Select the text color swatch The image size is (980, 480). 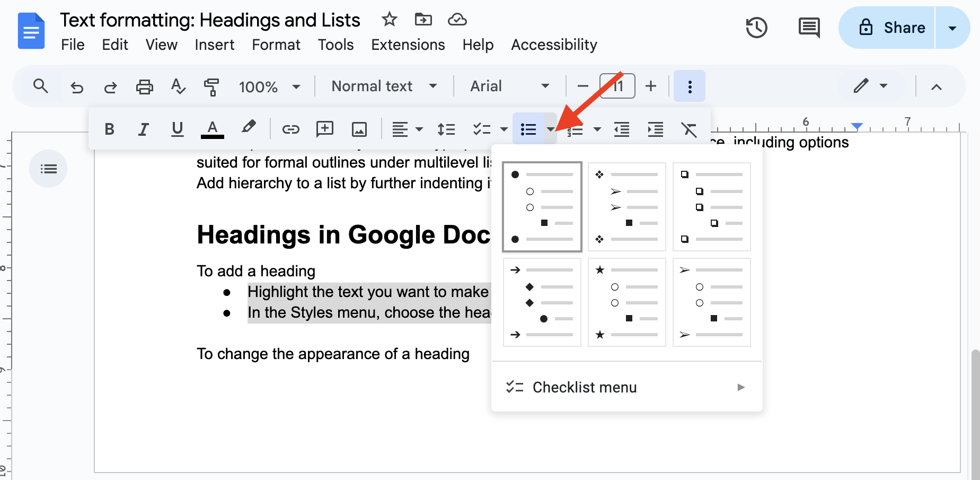[x=211, y=128]
